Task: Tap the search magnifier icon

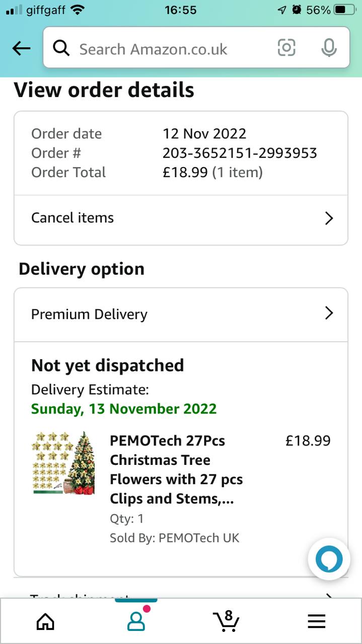Action: point(61,48)
